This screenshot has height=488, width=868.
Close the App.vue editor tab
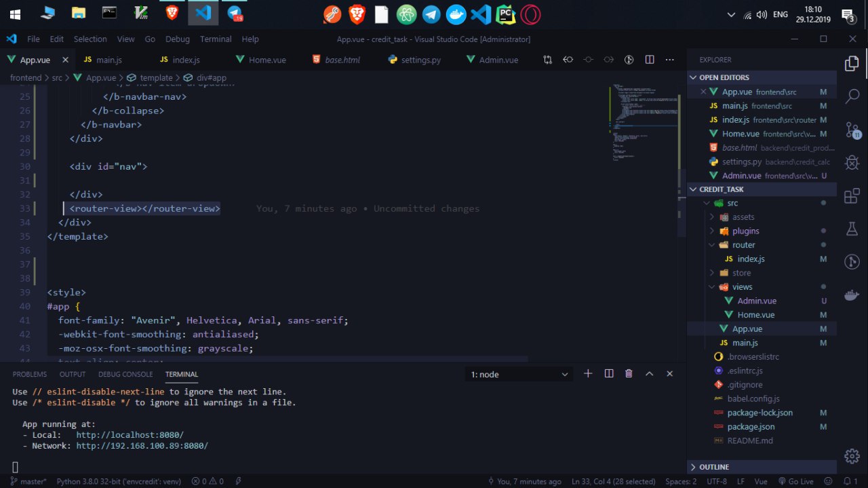[65, 60]
